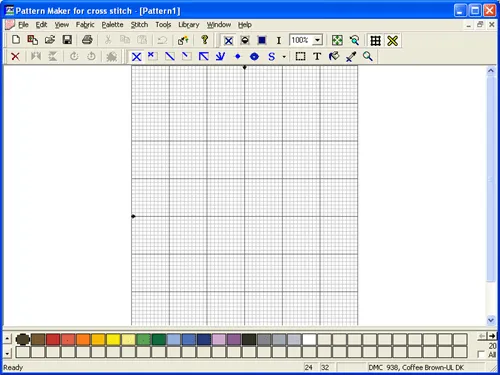
Task: Click the palette scroll up arrow
Action: [x=7, y=339]
